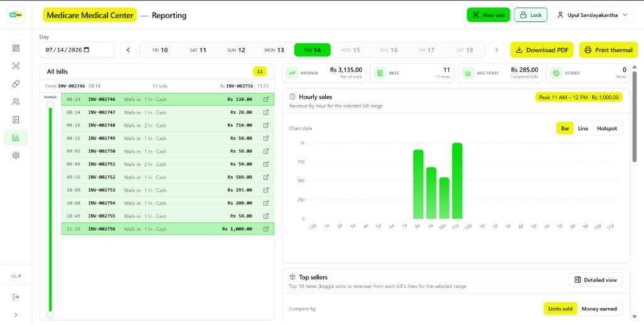The width and height of the screenshot is (644, 325).
Task: Open bill INV-002754 external link icon
Action: [x=266, y=202]
